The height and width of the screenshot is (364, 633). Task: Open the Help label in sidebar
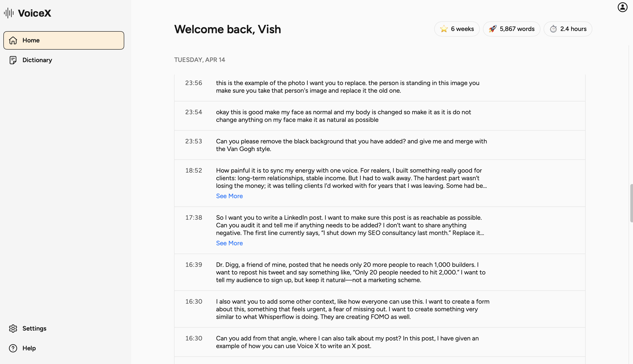click(x=29, y=348)
